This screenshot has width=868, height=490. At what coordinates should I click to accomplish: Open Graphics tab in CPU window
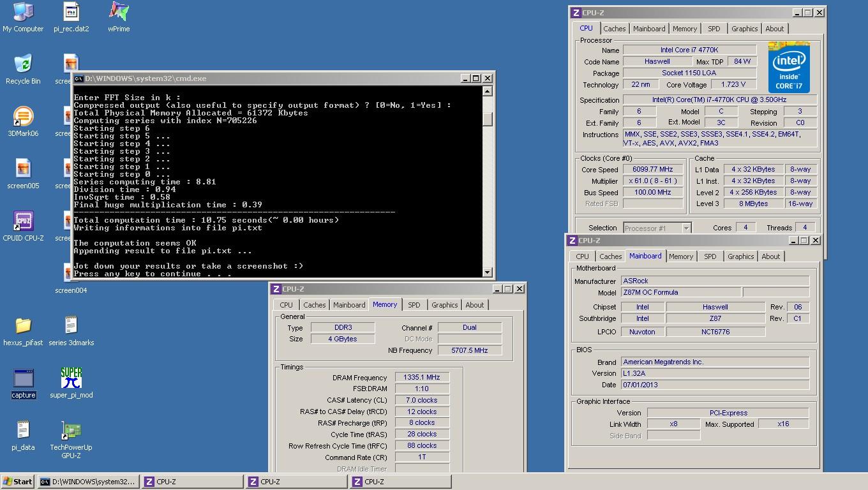(744, 29)
